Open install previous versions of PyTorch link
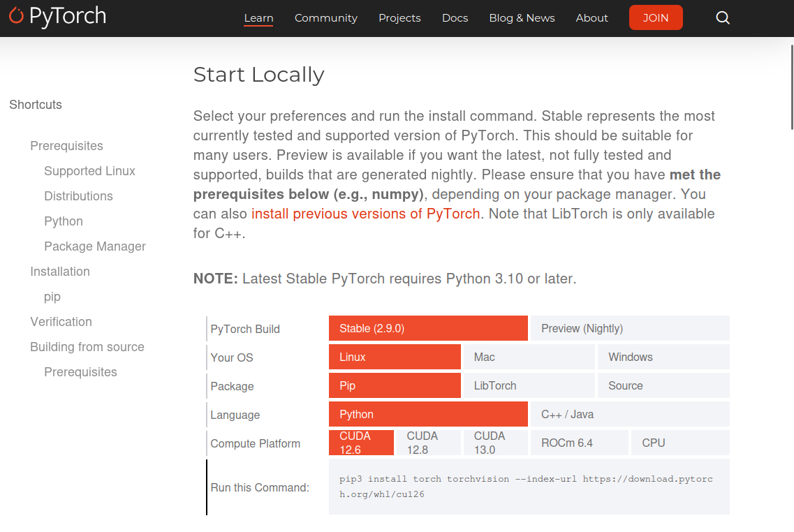This screenshot has height=532, width=794. point(365,214)
